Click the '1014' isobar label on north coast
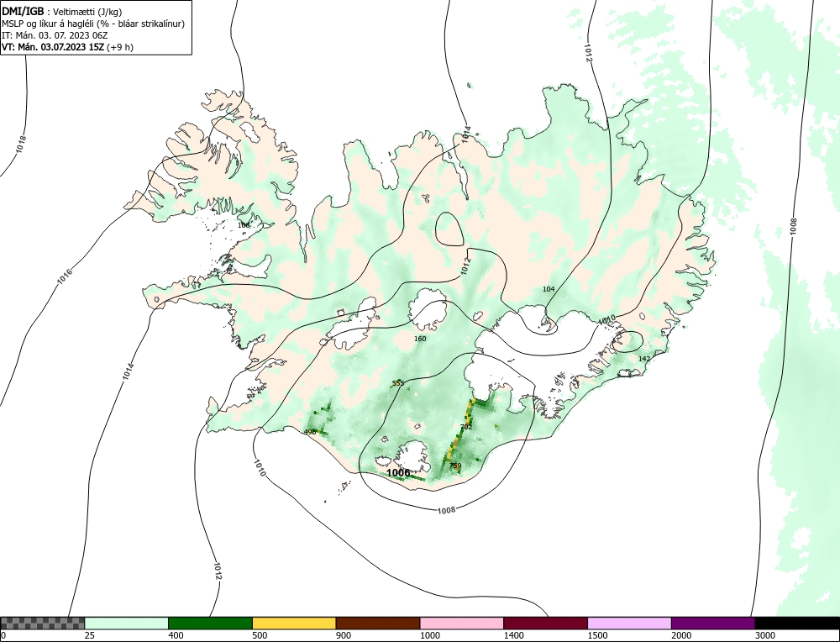Screen dimensions: 840x642 point(466,134)
